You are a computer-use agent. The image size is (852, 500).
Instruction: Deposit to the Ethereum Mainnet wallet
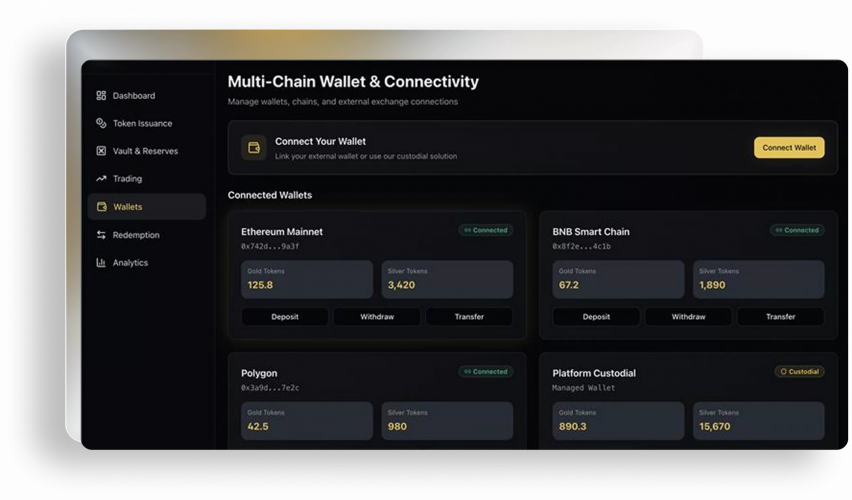285,317
